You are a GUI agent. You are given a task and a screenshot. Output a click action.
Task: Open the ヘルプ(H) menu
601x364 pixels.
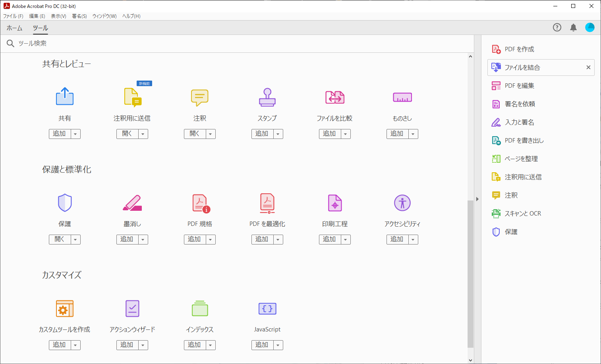(x=131, y=16)
